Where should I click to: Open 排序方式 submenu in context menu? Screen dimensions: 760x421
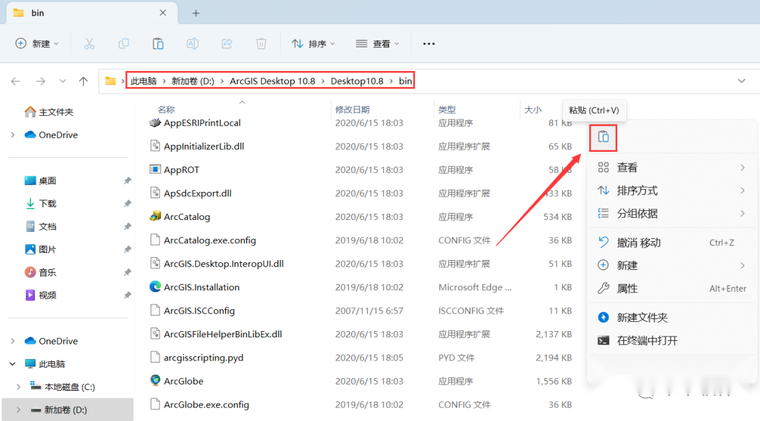point(672,190)
